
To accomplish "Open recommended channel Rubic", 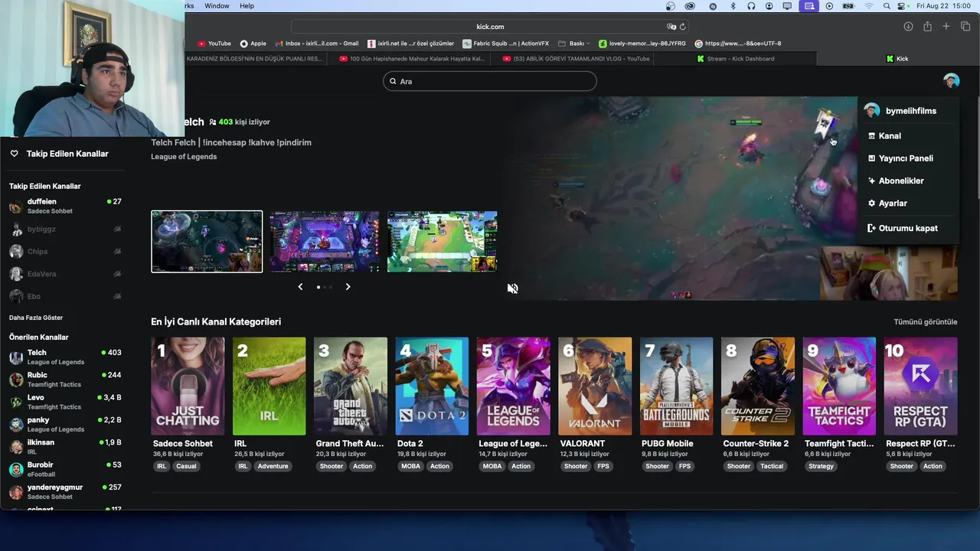I will [65, 380].
